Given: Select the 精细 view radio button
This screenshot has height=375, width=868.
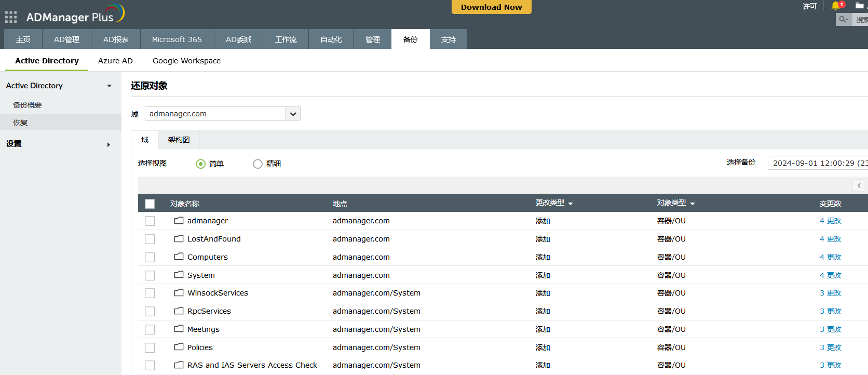Looking at the screenshot, I should click(257, 164).
